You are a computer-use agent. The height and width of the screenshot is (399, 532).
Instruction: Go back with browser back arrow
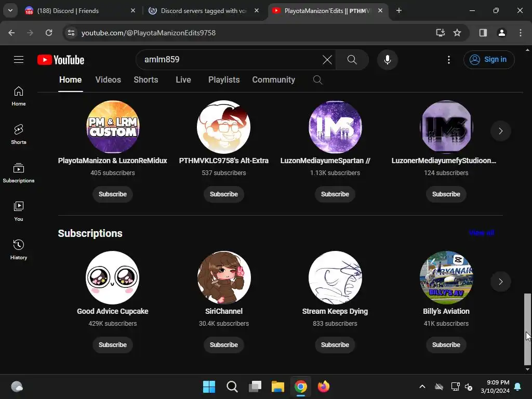11,33
